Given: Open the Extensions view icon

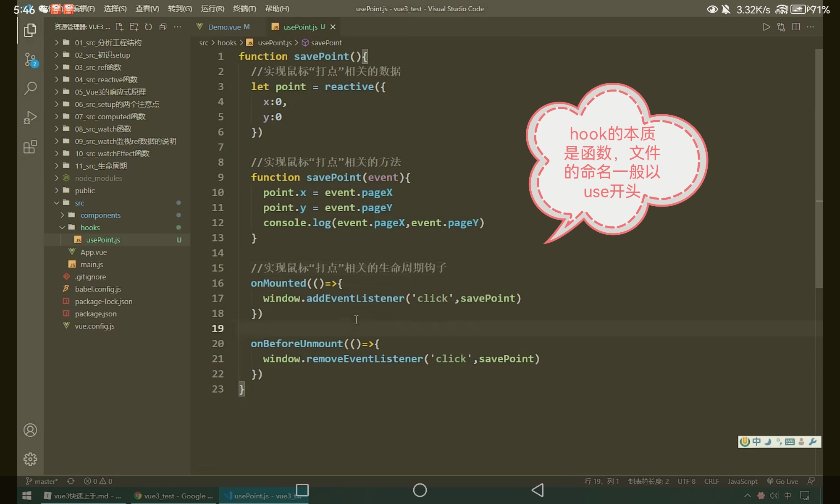Looking at the screenshot, I should click(30, 147).
